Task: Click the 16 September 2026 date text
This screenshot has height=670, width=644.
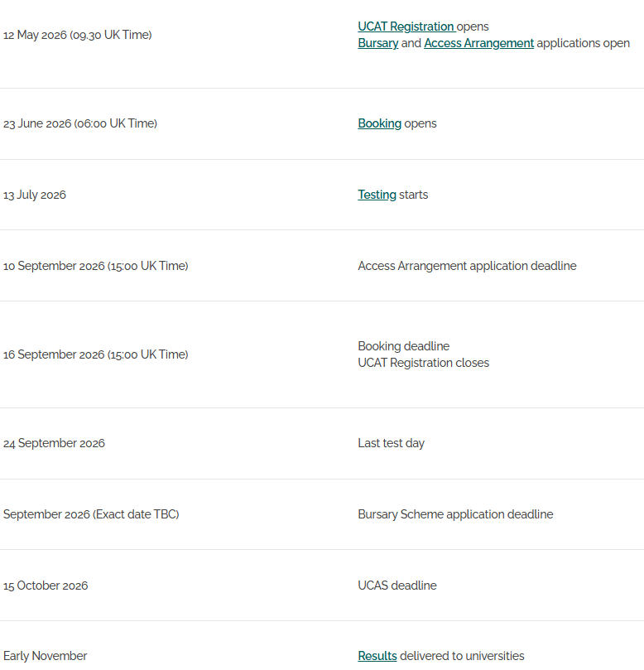Action: [95, 354]
